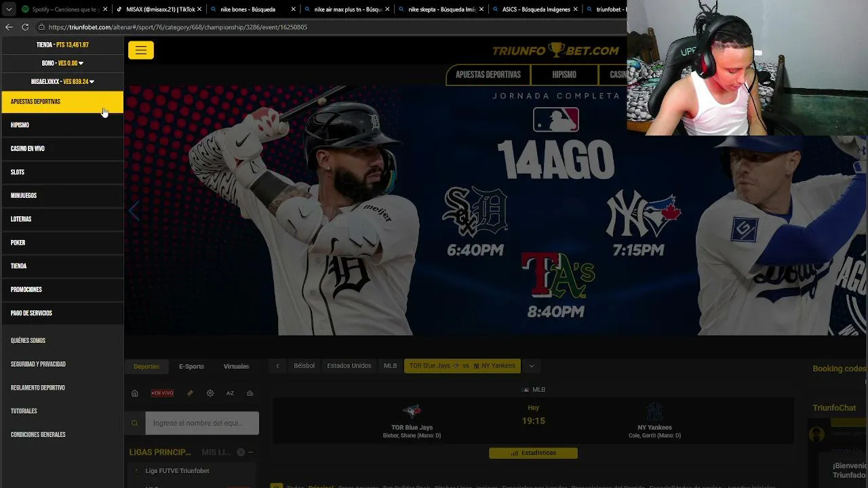
Task: Open Hipismo from the sidebar menu
Action: pyautogui.click(x=62, y=125)
